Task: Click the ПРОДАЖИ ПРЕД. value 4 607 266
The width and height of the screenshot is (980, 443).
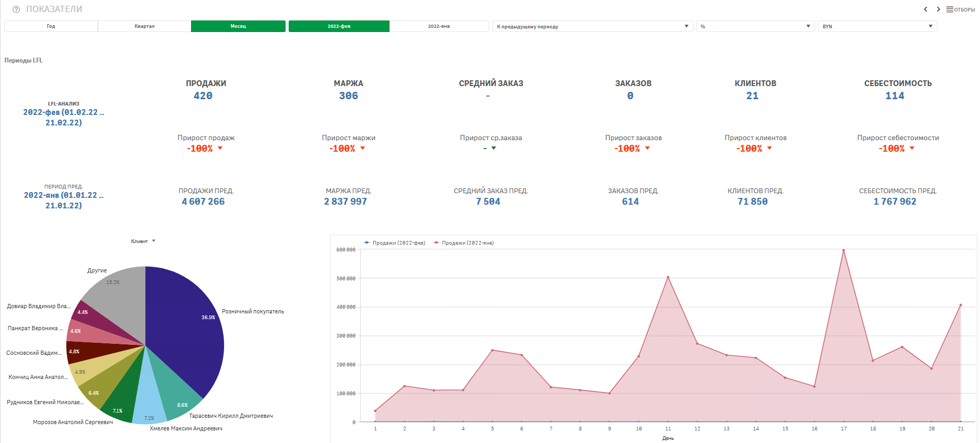Action: click(203, 202)
